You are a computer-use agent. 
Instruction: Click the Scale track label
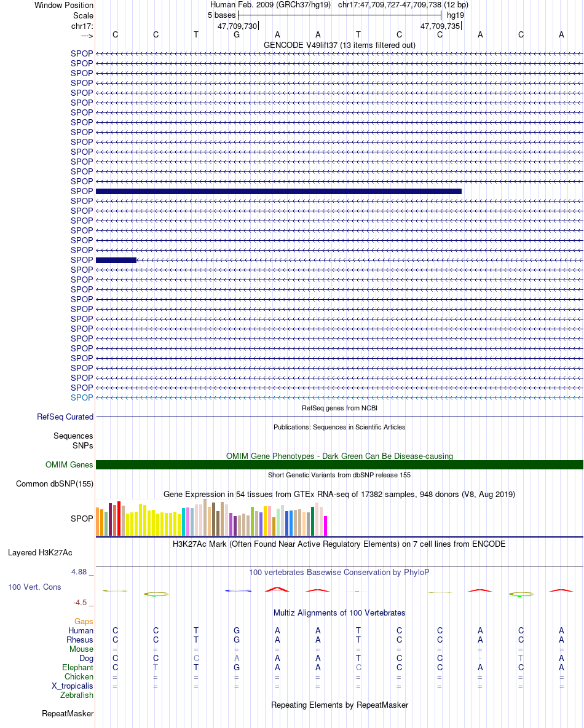(83, 15)
